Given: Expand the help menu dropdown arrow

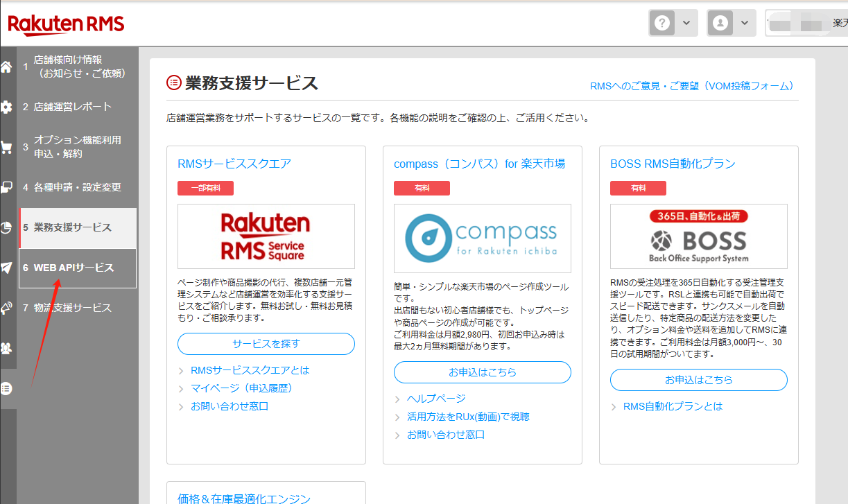Looking at the screenshot, I should pos(686,23).
